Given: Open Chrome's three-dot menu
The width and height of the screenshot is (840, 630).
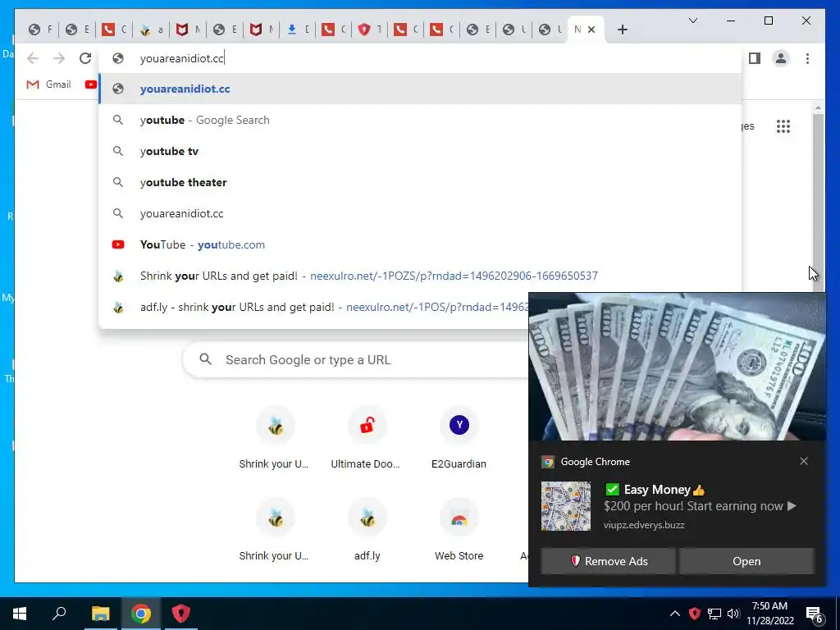Looking at the screenshot, I should coord(807,58).
